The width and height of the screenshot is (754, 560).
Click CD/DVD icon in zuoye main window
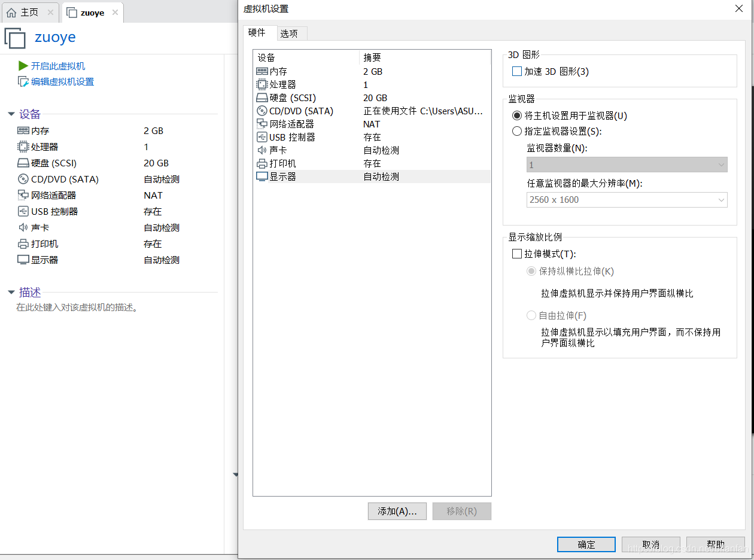point(23,179)
